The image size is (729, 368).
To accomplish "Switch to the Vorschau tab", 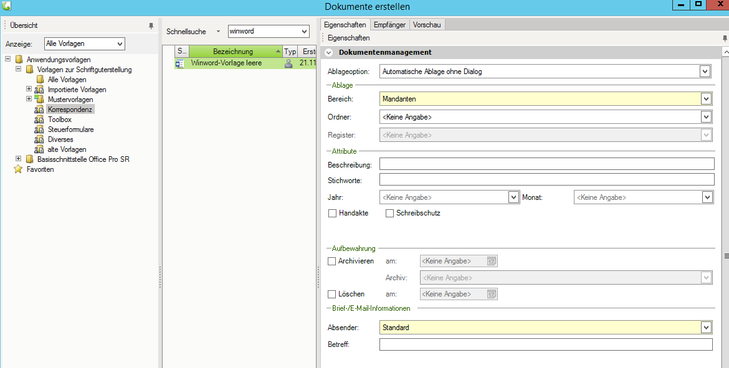I will point(427,25).
